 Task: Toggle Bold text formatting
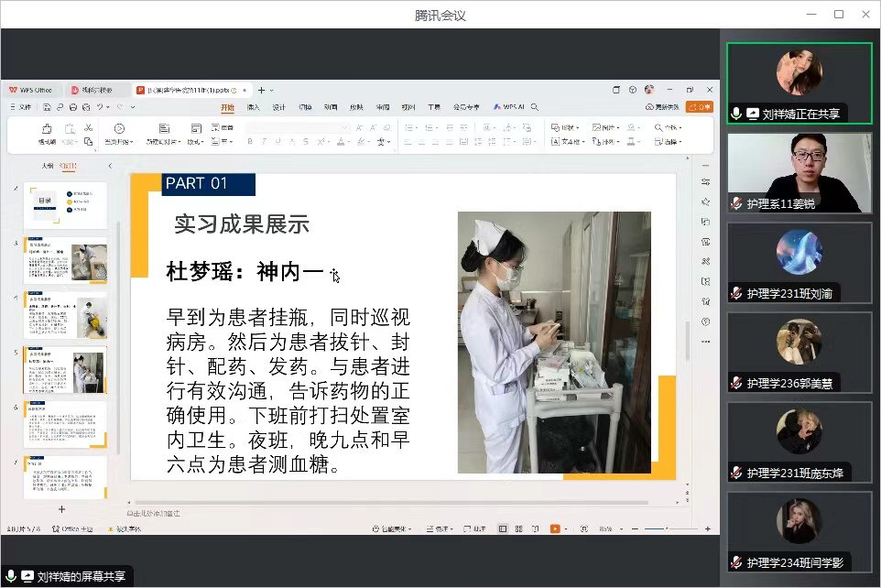click(250, 142)
